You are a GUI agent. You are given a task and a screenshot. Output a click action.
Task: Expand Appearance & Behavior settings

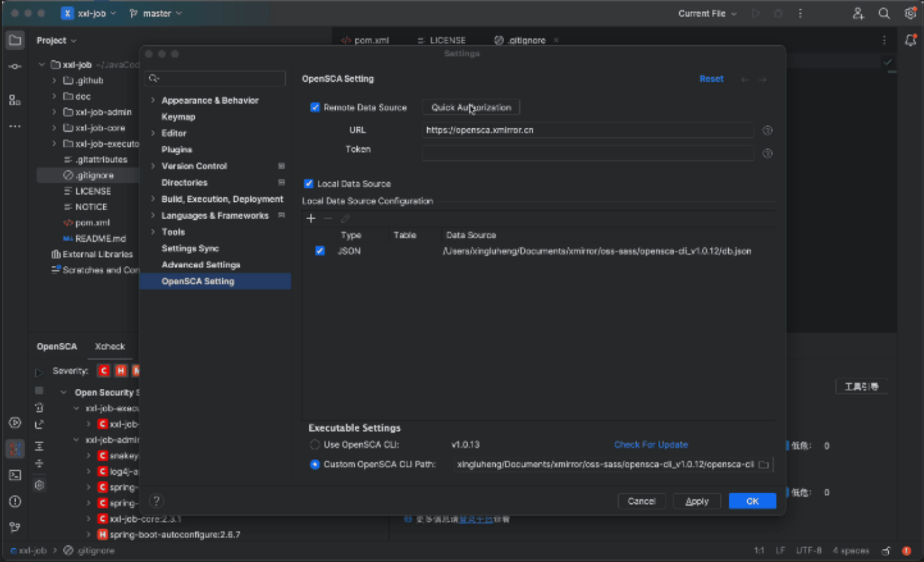point(153,100)
